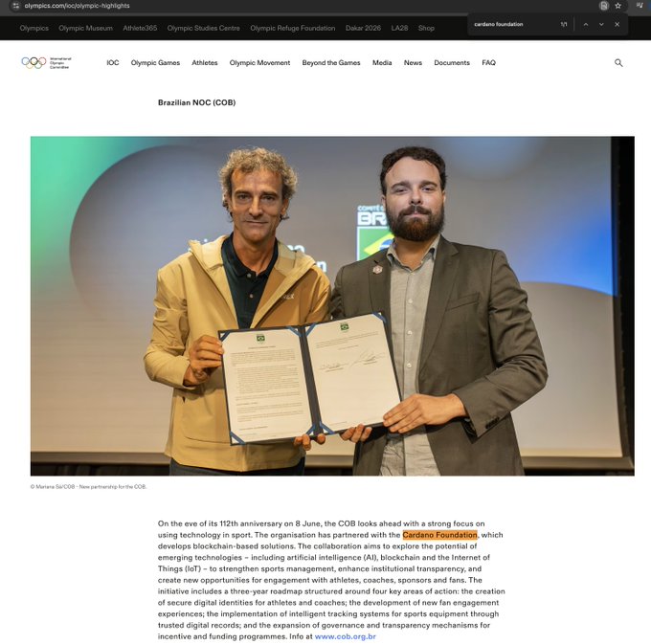651x644 pixels.
Task: Open the Athlete365 link
Action: click(x=140, y=28)
